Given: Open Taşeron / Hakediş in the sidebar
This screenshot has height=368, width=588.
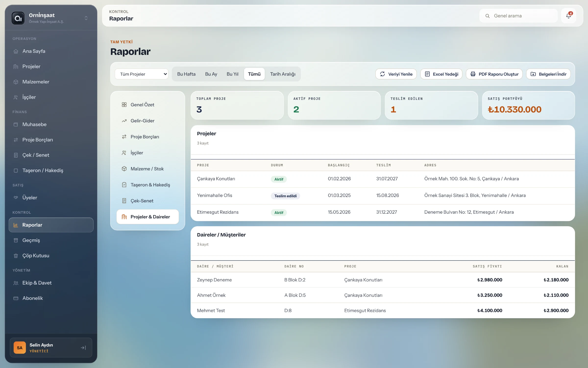Looking at the screenshot, I should click(x=51, y=171).
